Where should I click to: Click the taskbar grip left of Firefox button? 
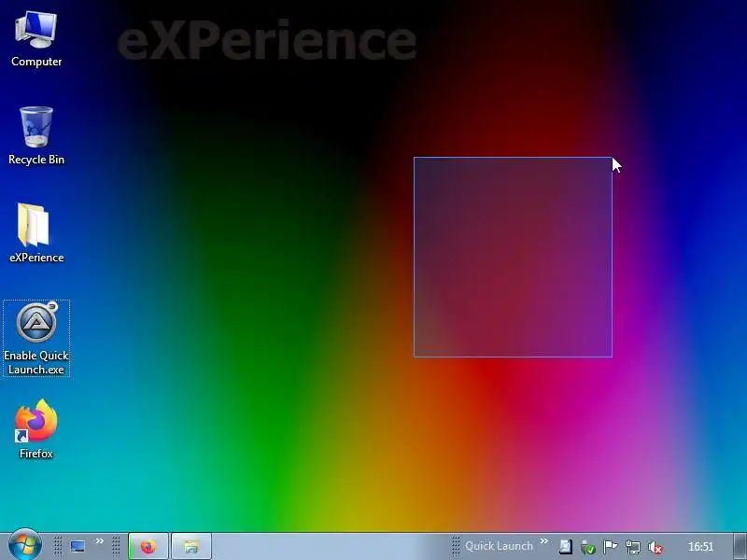pos(116,546)
